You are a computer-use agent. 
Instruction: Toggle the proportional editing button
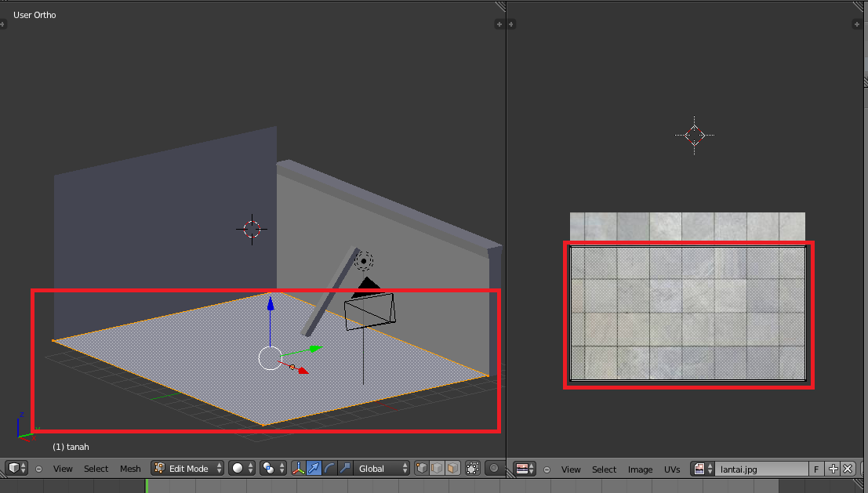tap(494, 468)
